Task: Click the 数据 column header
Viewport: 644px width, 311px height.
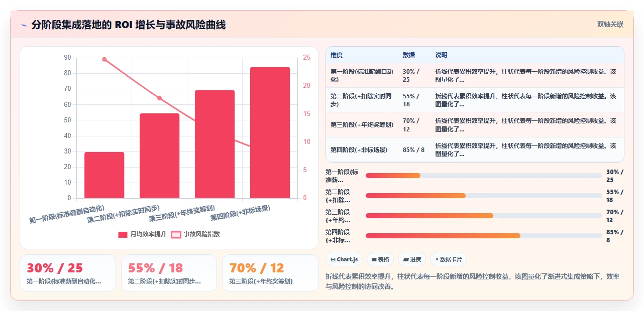Action: (409, 55)
